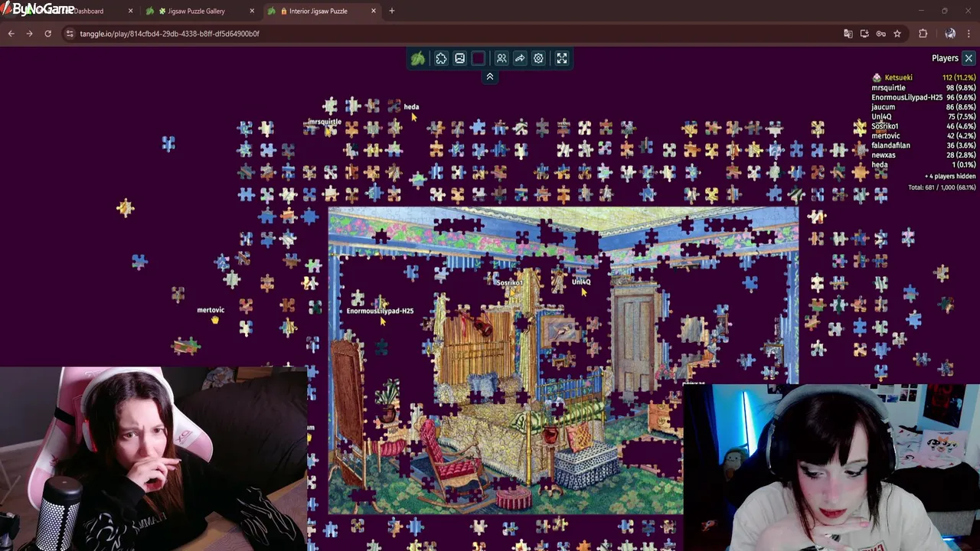980x551 pixels.
Task: Click player mertovic in players list
Action: pos(885,135)
